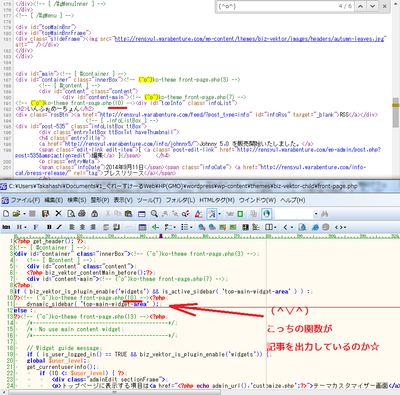This screenshot has width=400, height=395.
Task: Toggle the highlighted wand tool button
Action: pyautogui.click(x=212, y=214)
